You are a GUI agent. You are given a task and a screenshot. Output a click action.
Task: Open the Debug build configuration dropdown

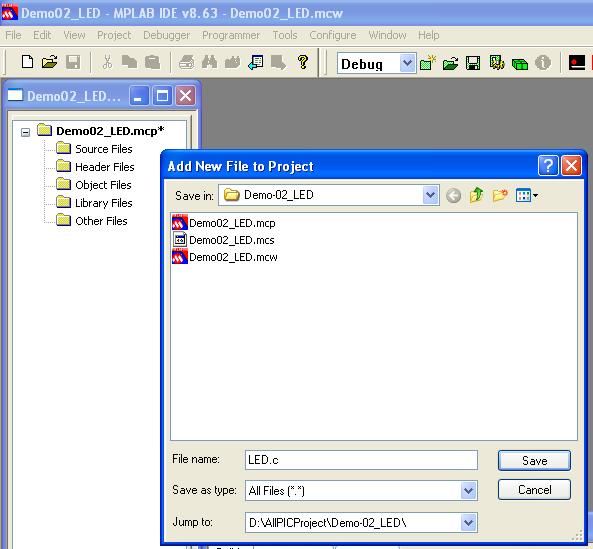407,63
